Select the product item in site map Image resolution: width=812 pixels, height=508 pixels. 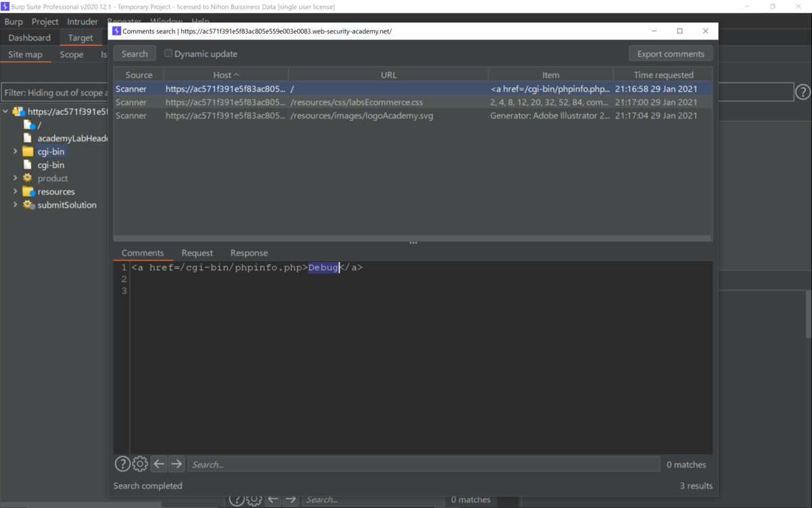tap(53, 178)
